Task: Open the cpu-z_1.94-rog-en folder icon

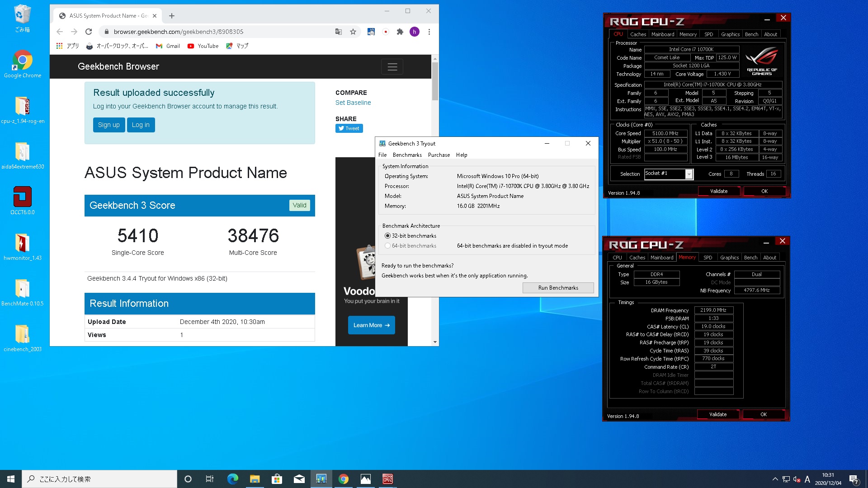Action: click(x=22, y=110)
